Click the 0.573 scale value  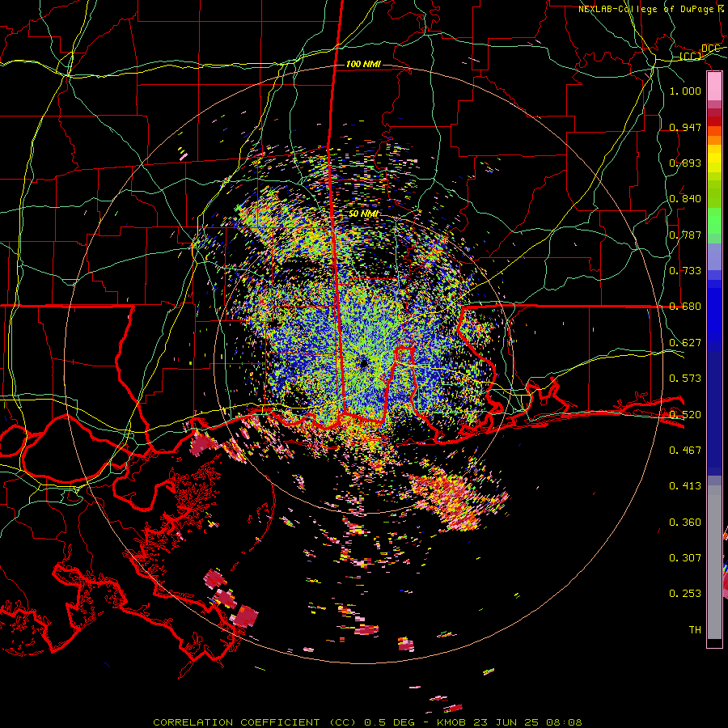(685, 379)
